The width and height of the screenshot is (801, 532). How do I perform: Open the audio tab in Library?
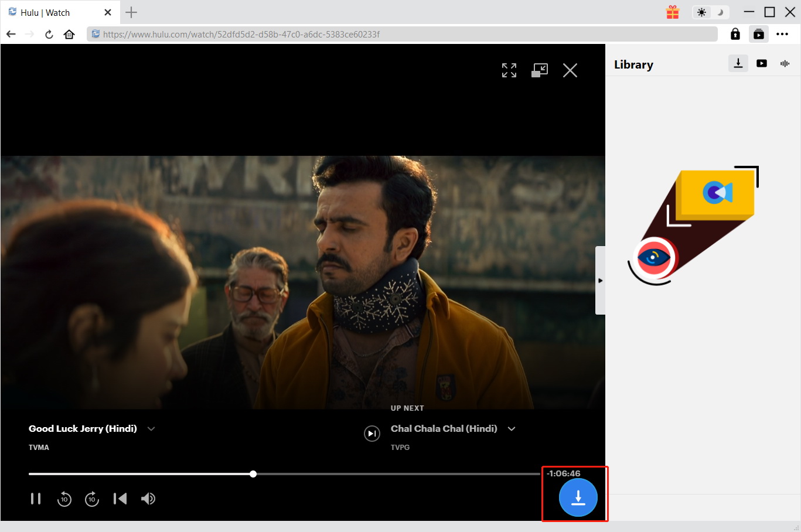[785, 63]
